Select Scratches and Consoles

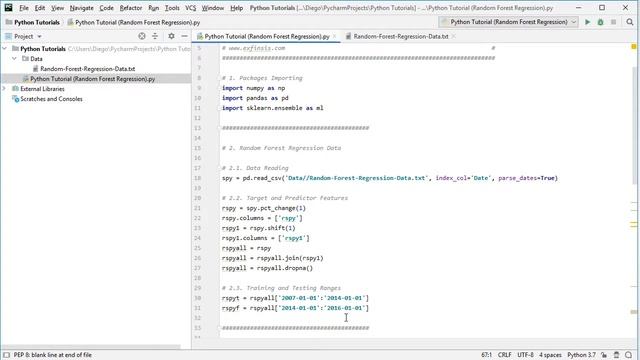click(51, 99)
